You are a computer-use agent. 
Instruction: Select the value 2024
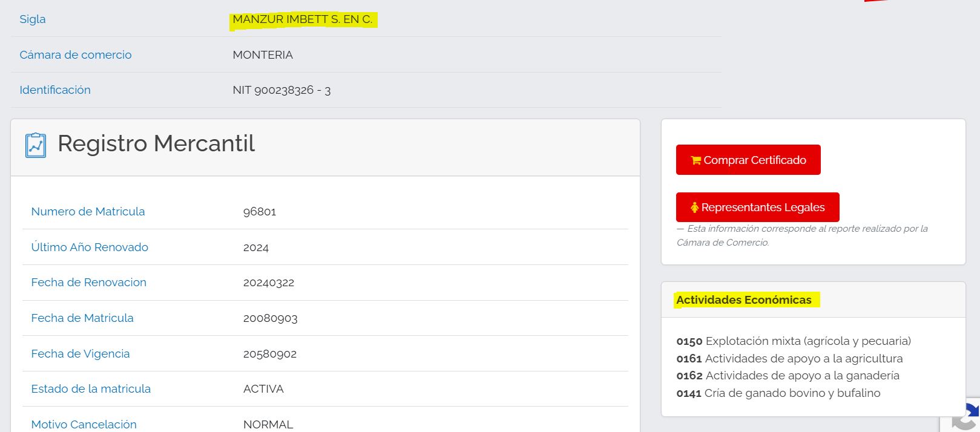(256, 247)
